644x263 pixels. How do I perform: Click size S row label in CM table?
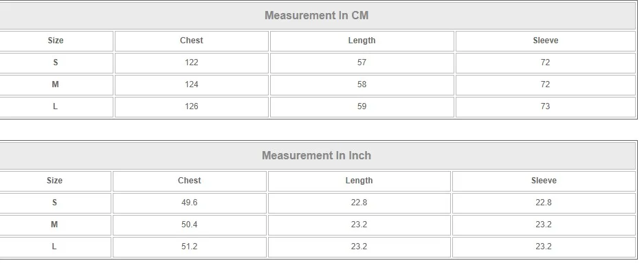56,62
